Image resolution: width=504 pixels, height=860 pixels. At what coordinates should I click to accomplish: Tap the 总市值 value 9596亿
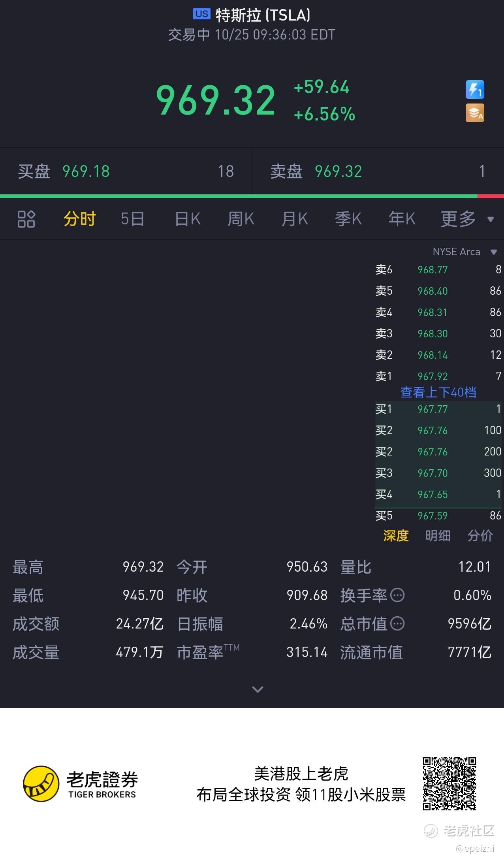pyautogui.click(x=470, y=624)
